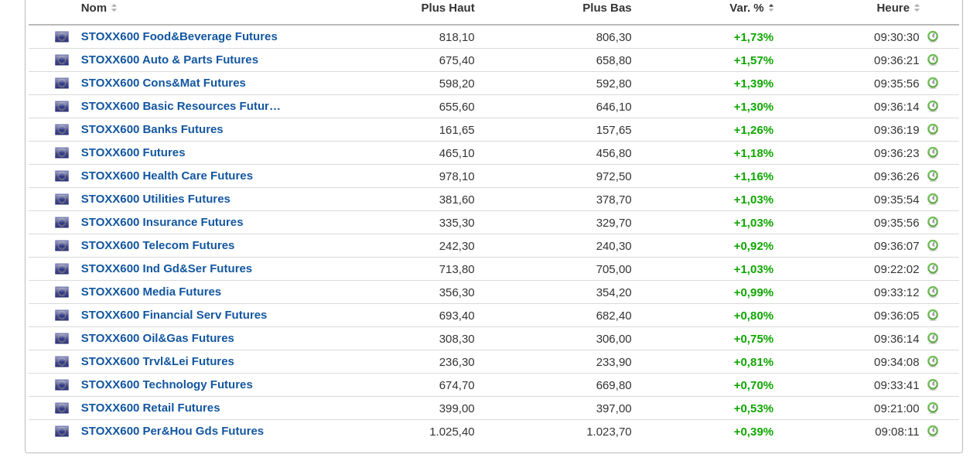This screenshot has height=468, width=980.
Task: Click the clock icon in the Banks Futures row
Action: click(x=933, y=129)
